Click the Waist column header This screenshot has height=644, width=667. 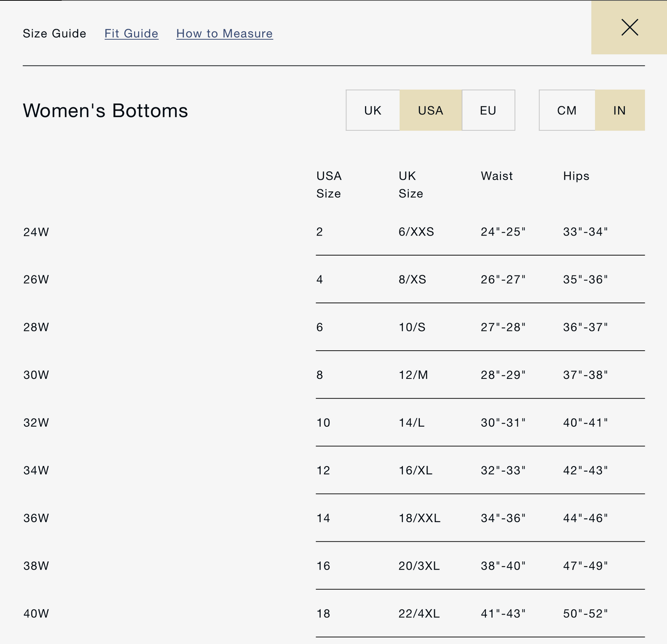[x=497, y=176]
